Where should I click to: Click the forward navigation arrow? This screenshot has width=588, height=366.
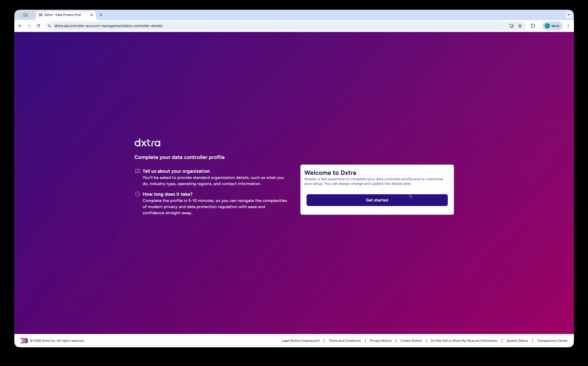pyautogui.click(x=29, y=26)
